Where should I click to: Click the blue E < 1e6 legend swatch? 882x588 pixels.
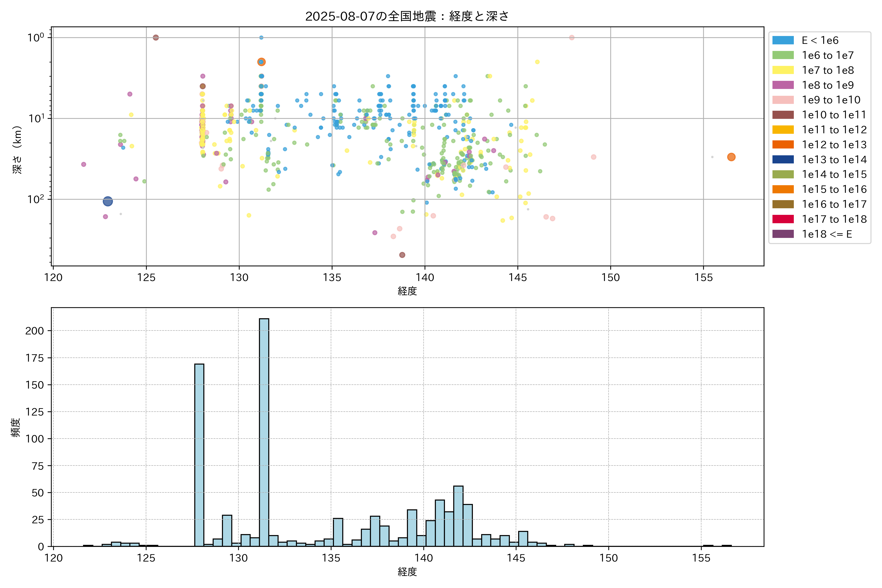(783, 40)
